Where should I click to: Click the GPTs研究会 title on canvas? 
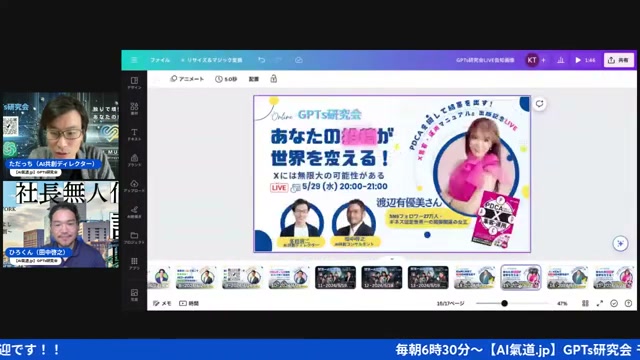click(x=329, y=115)
